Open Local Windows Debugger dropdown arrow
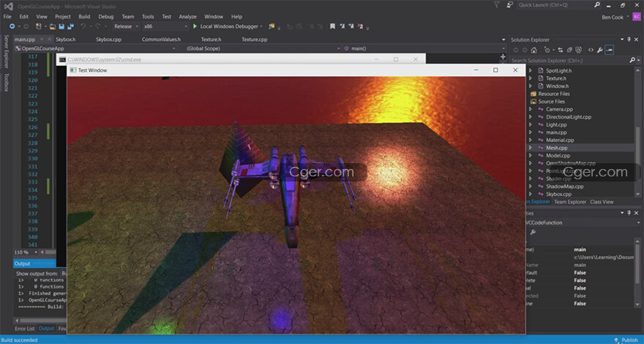Viewport: 644px width, 344px height. [261, 26]
